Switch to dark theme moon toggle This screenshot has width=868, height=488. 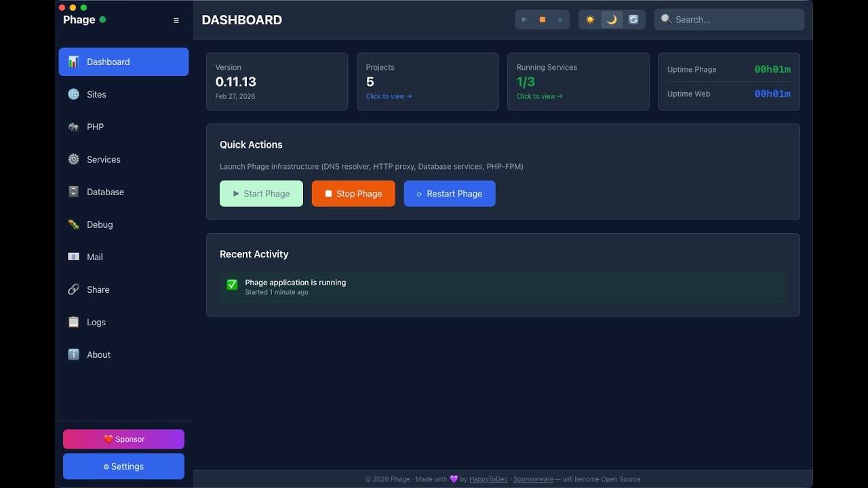(x=612, y=20)
